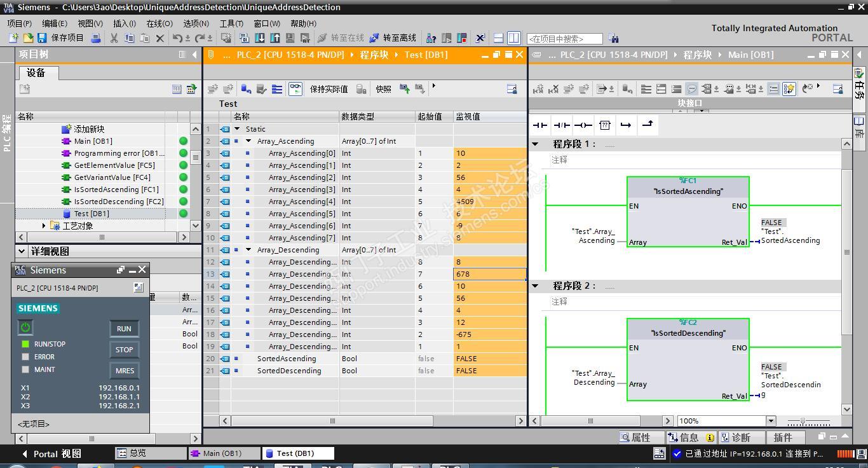Collapse the project tree panel arrow

(195, 55)
